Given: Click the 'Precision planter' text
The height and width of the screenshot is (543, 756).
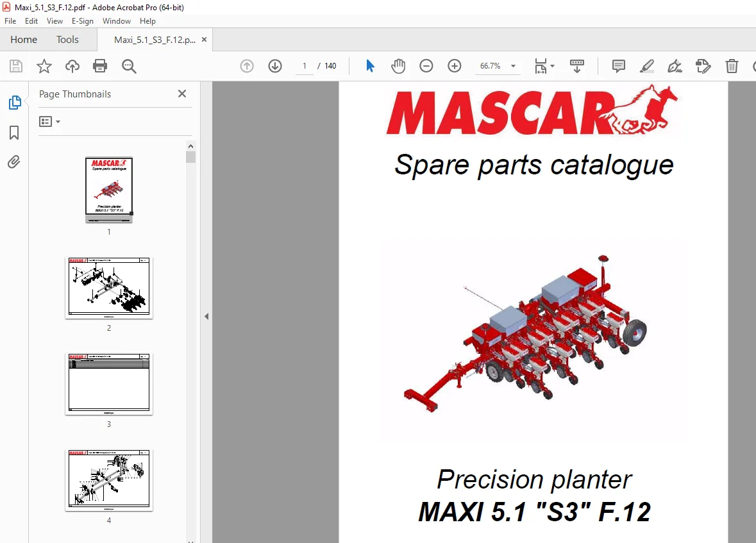Looking at the screenshot, I should click(533, 480).
